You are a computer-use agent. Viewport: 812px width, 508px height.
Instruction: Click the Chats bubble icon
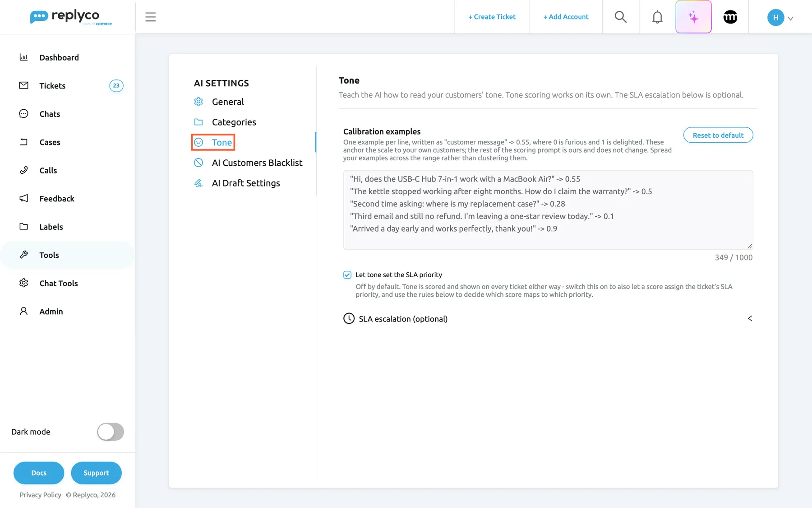[x=23, y=114]
